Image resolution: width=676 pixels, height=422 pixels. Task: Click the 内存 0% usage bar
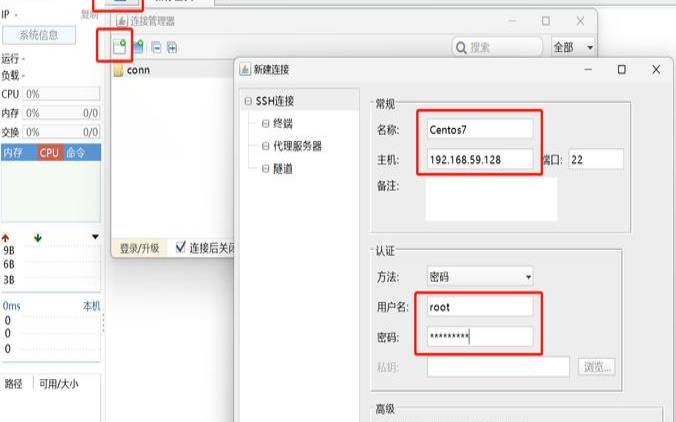pyautogui.click(x=61, y=113)
